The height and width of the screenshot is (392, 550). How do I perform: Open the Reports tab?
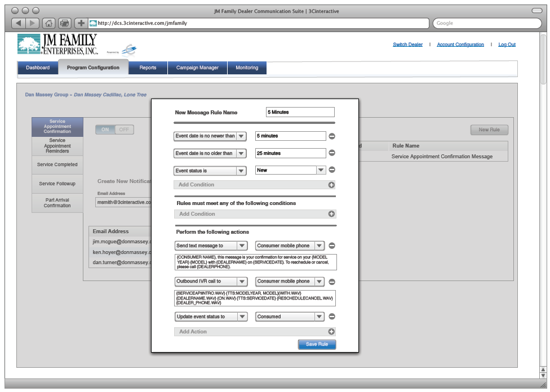(148, 68)
